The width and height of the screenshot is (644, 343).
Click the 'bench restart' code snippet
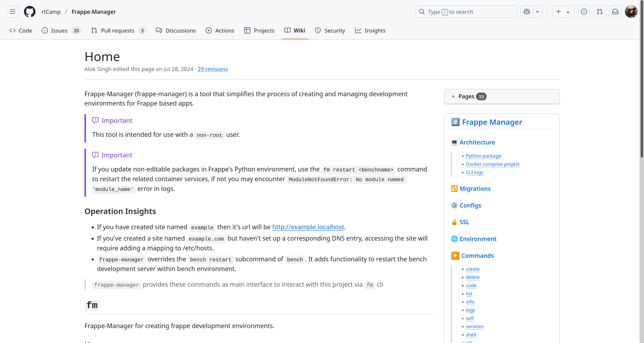coord(210,260)
